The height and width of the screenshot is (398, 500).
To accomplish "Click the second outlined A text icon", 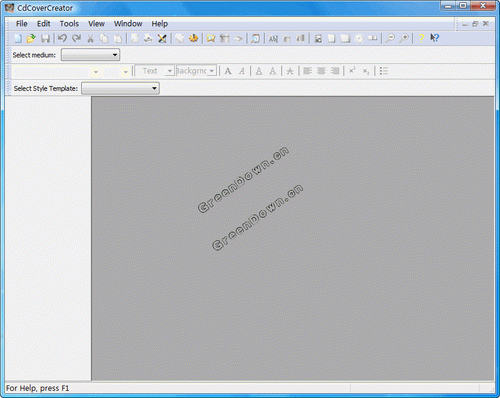I will (273, 71).
